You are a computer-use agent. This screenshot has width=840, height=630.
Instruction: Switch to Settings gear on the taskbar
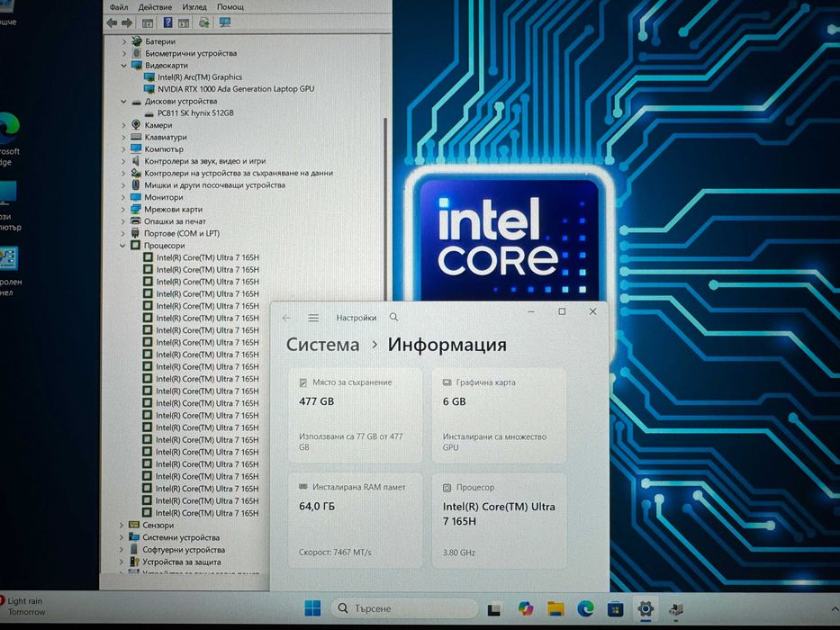pos(646,608)
